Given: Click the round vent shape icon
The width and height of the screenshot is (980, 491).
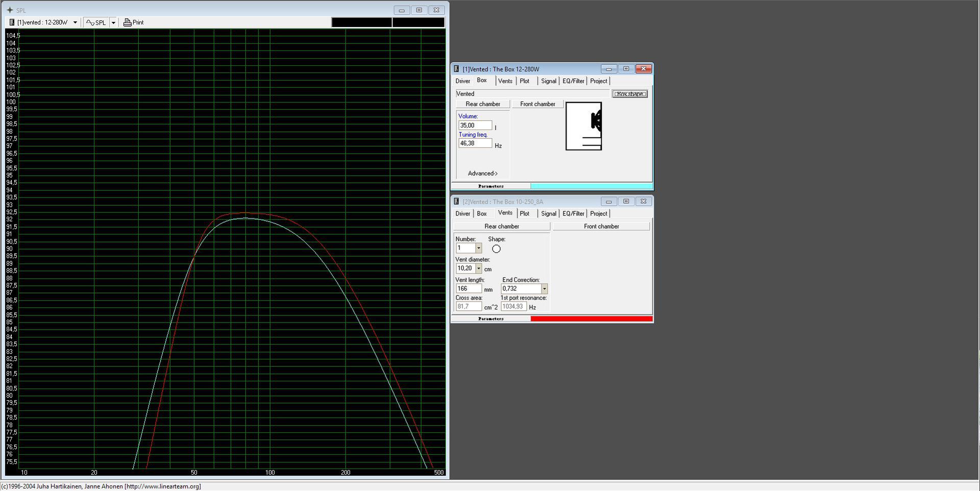Looking at the screenshot, I should click(496, 249).
